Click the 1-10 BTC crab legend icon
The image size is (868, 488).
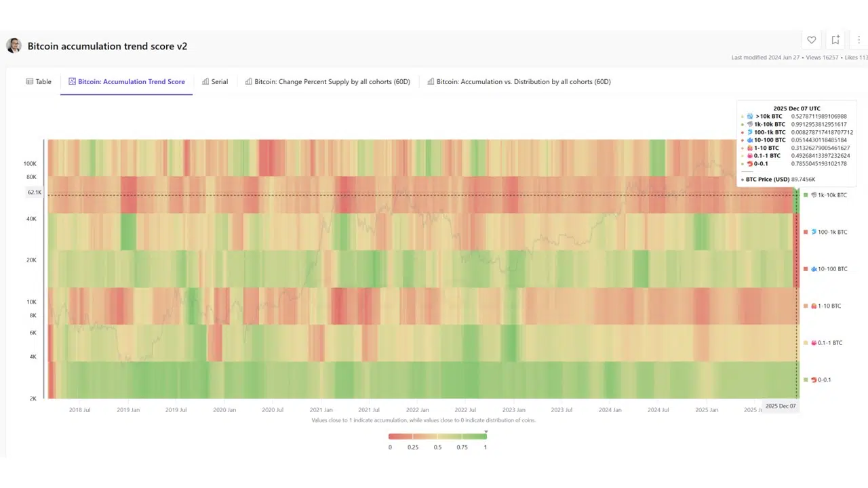pos(814,306)
